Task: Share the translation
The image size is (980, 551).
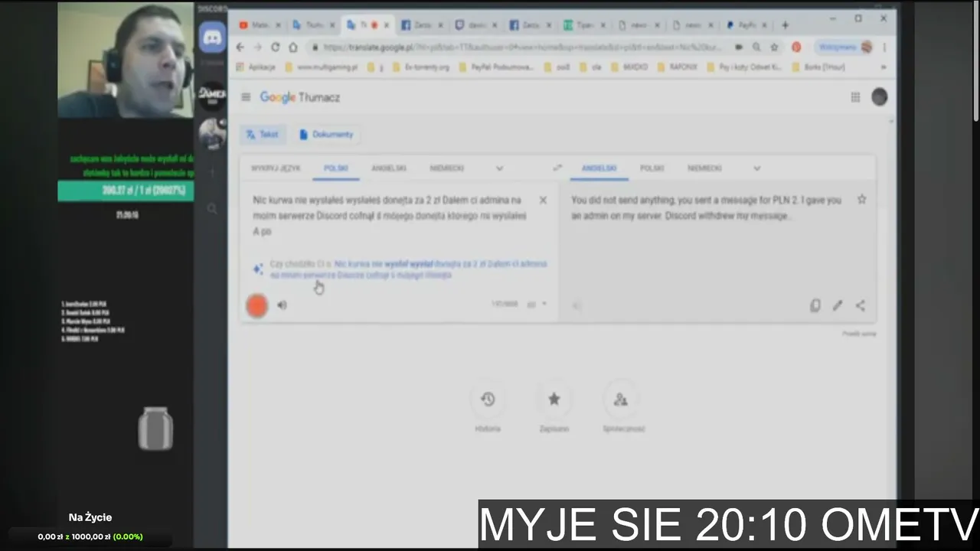Action: (861, 305)
